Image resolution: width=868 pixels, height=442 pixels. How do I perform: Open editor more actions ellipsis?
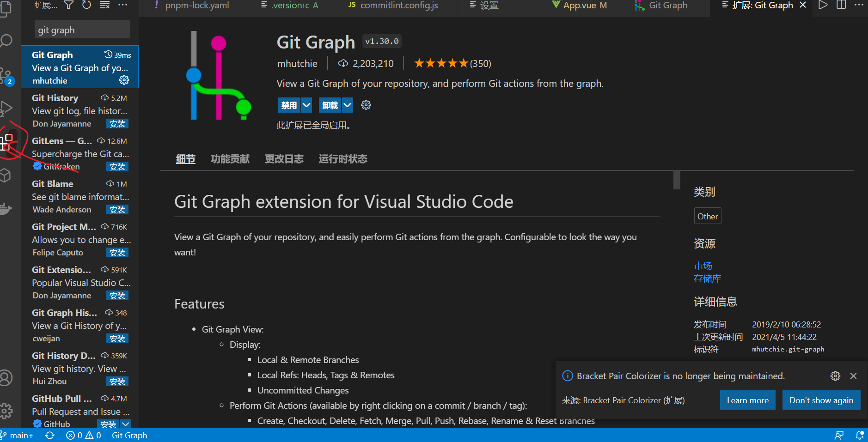[859, 5]
